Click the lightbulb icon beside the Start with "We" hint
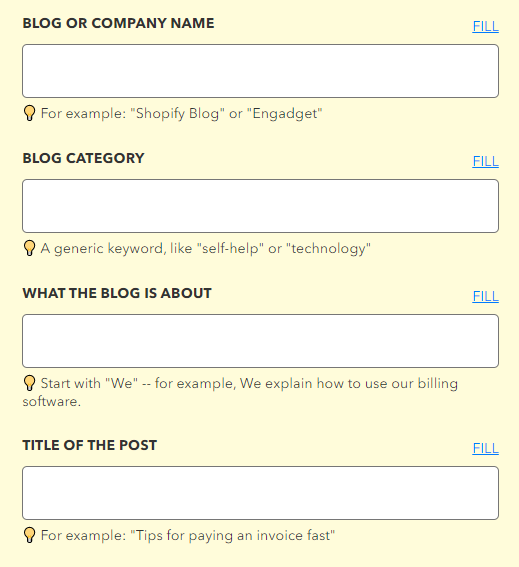 point(29,383)
